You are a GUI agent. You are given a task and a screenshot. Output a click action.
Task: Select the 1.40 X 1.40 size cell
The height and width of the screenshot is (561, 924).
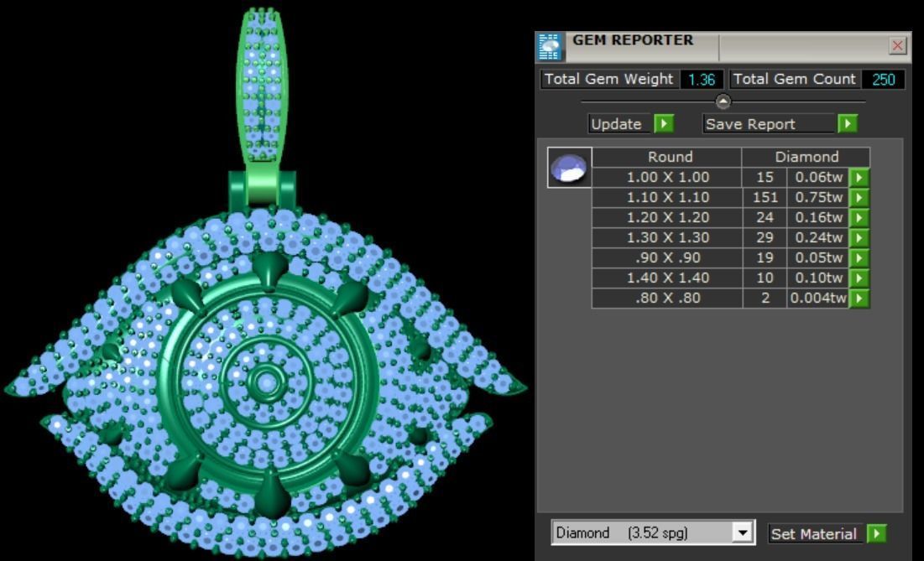tap(667, 278)
